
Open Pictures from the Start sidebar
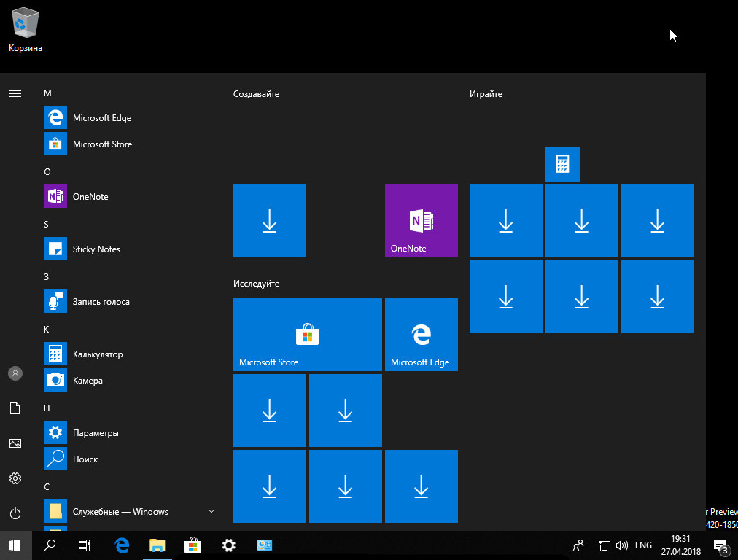click(x=15, y=443)
